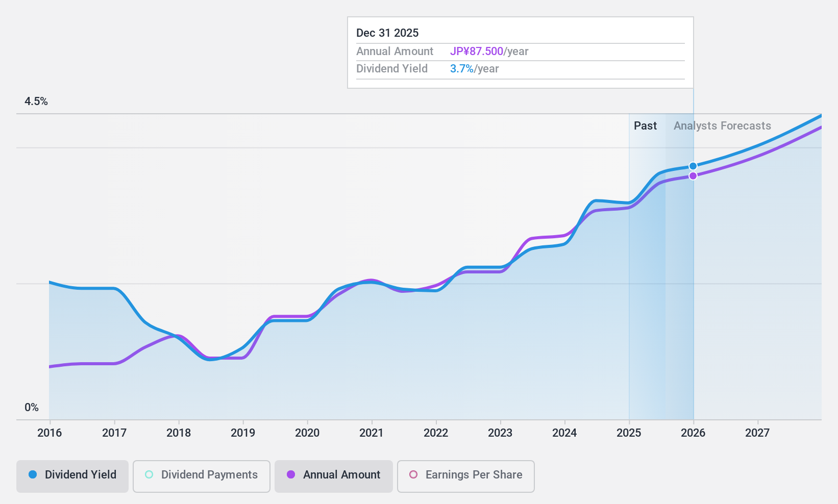
Task: Enable the Dividend Payments series
Action: point(202,476)
